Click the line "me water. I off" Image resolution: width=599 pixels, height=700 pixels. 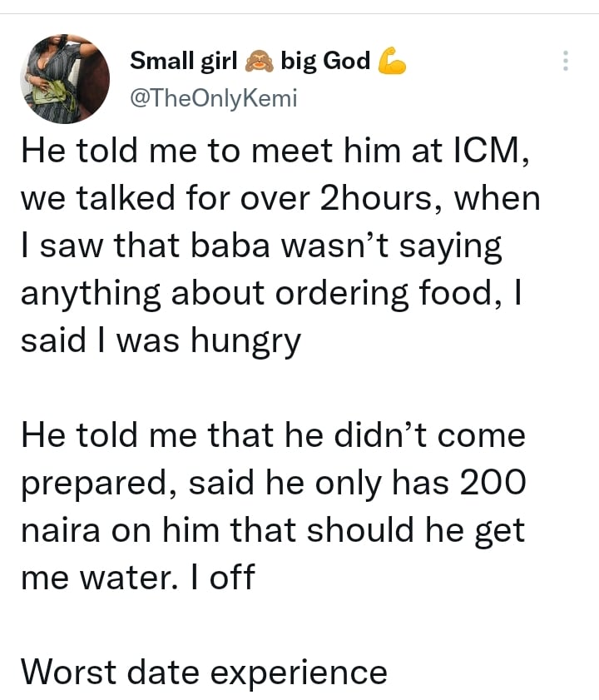[x=137, y=578]
